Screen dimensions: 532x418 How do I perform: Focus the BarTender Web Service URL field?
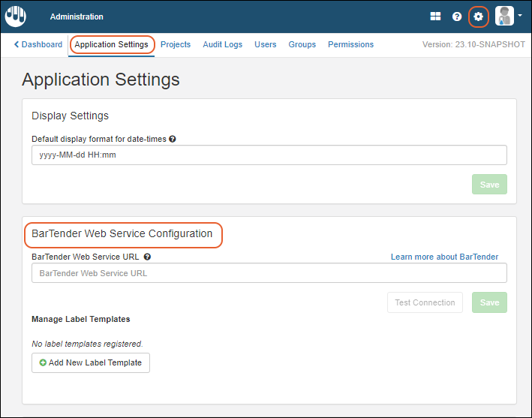point(269,273)
